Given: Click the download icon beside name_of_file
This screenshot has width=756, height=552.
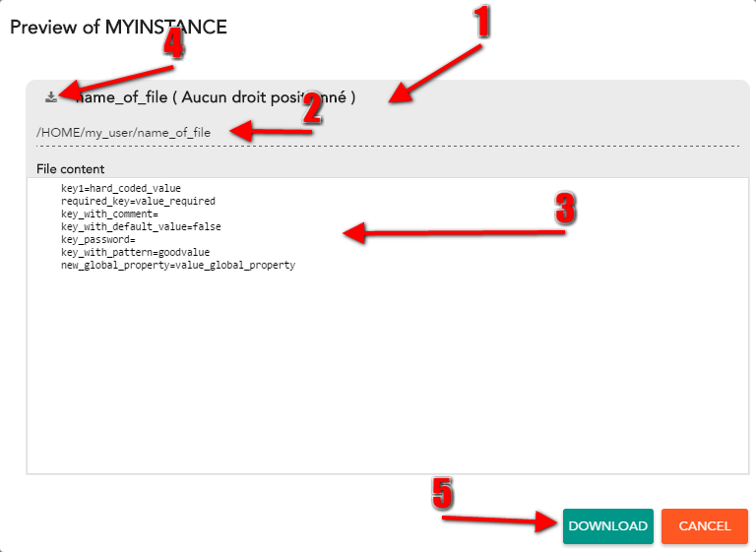Looking at the screenshot, I should [51, 97].
